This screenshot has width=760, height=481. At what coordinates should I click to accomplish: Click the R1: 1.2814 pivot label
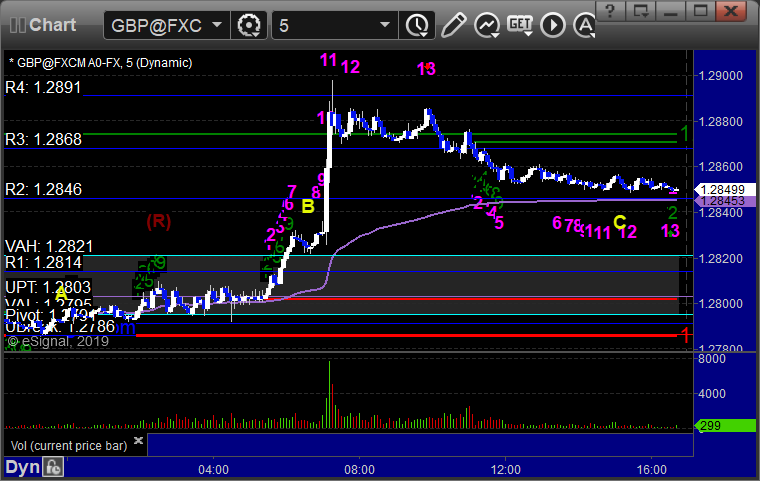pos(43,262)
